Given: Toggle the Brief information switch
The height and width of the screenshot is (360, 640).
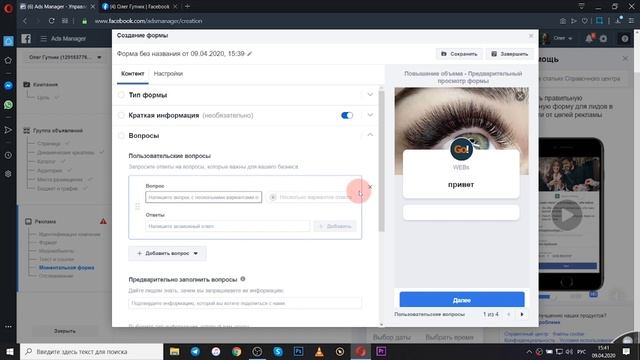Looking at the screenshot, I should pos(347,116).
